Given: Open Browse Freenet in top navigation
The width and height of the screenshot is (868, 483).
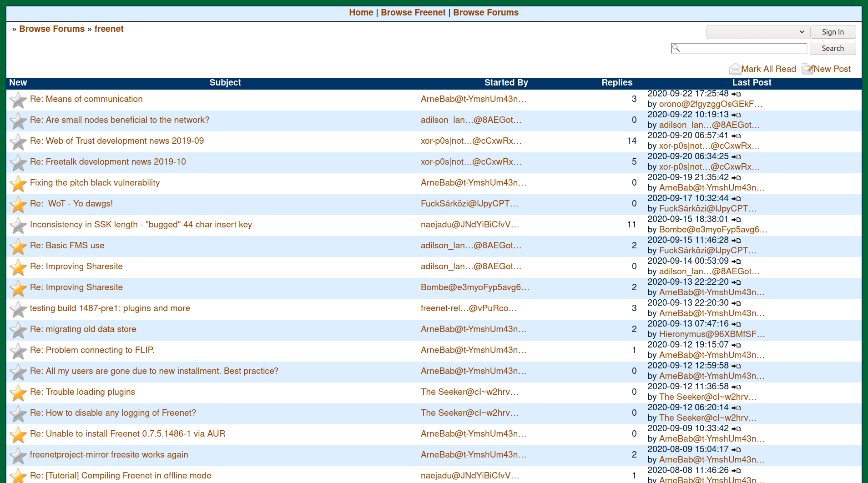Looking at the screenshot, I should click(x=413, y=13).
